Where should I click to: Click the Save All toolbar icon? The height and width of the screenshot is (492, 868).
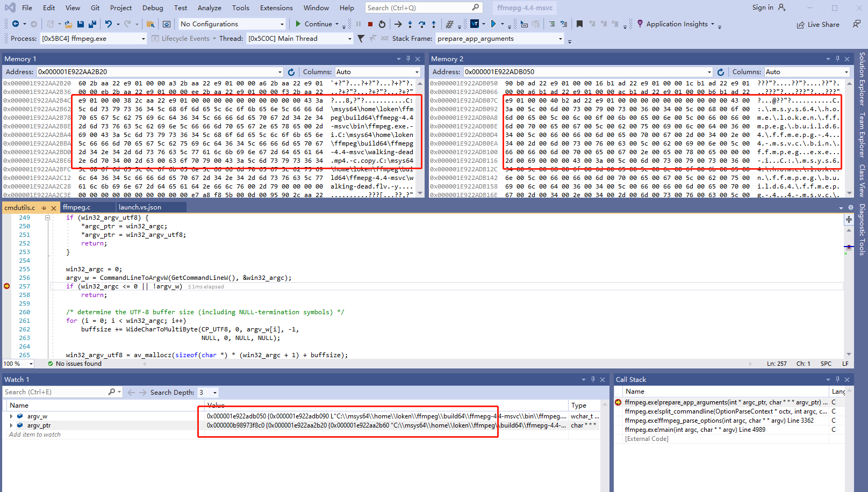[x=92, y=24]
